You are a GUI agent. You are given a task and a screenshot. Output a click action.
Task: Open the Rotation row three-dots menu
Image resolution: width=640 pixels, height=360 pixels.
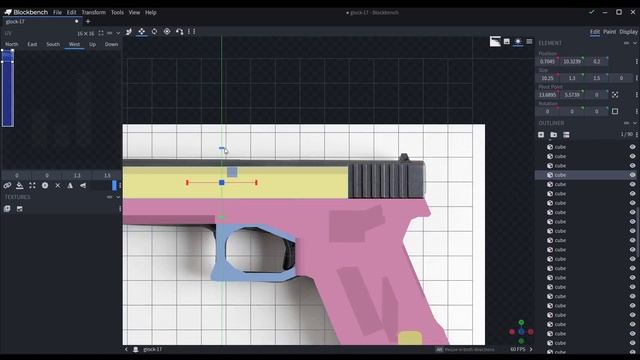636,111
